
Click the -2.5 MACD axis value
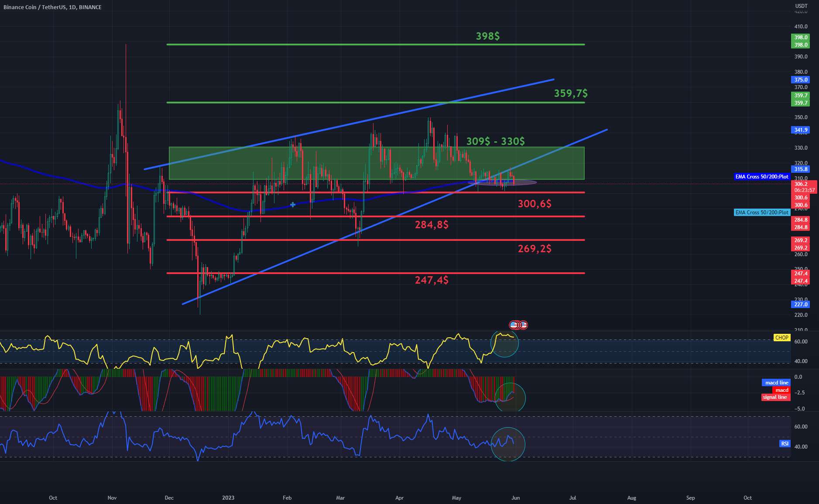pos(799,393)
